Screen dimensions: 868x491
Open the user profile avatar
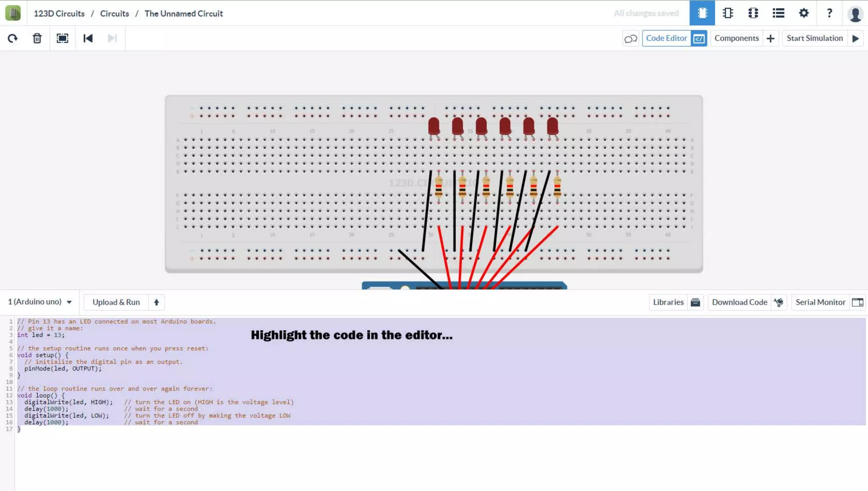[x=855, y=14]
